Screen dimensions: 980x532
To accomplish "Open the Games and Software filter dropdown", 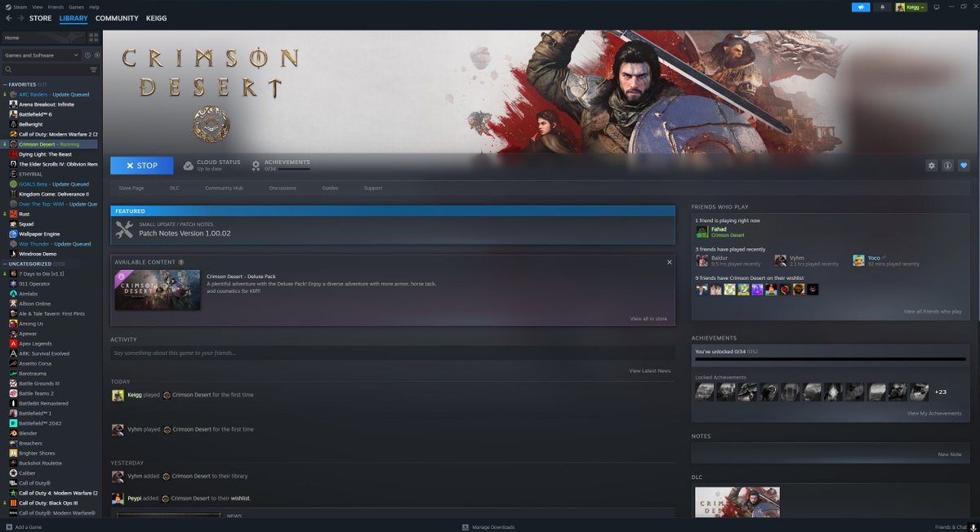I will click(x=41, y=55).
